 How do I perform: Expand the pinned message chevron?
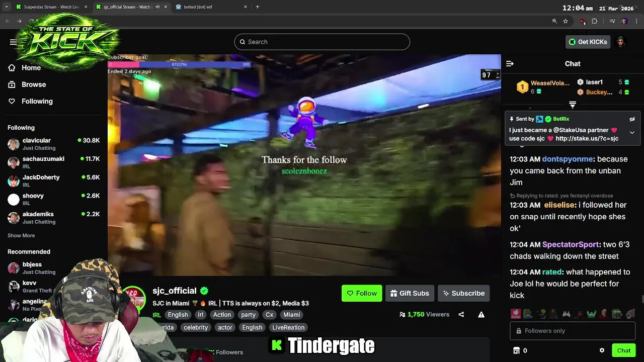coord(632,133)
